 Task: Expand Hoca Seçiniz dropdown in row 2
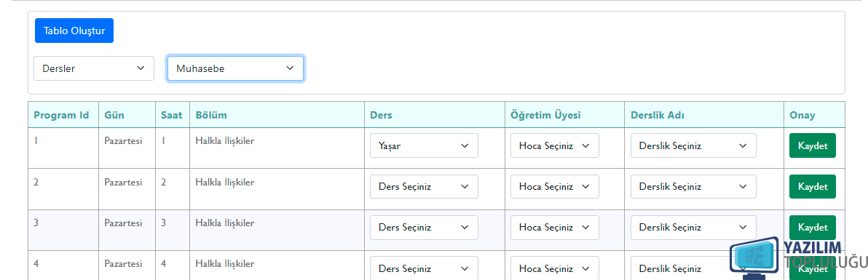tap(555, 186)
